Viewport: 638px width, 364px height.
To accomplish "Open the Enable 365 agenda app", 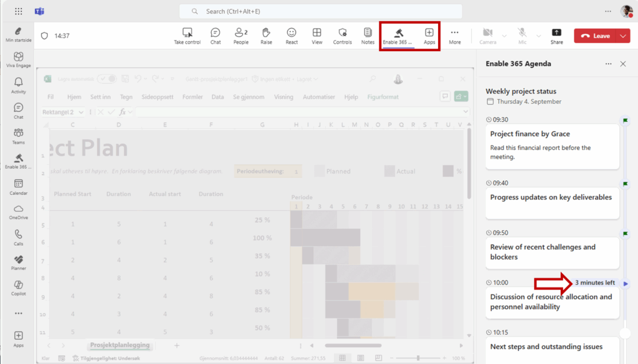I will point(398,35).
